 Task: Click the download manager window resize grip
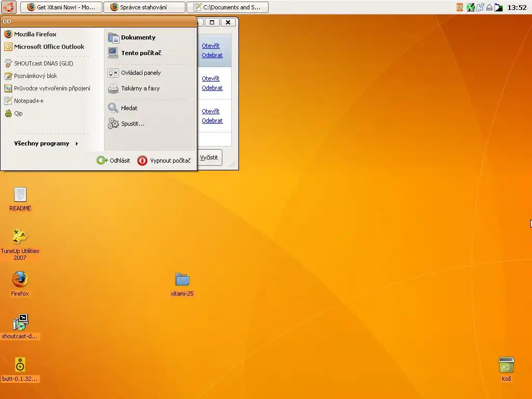[233, 165]
